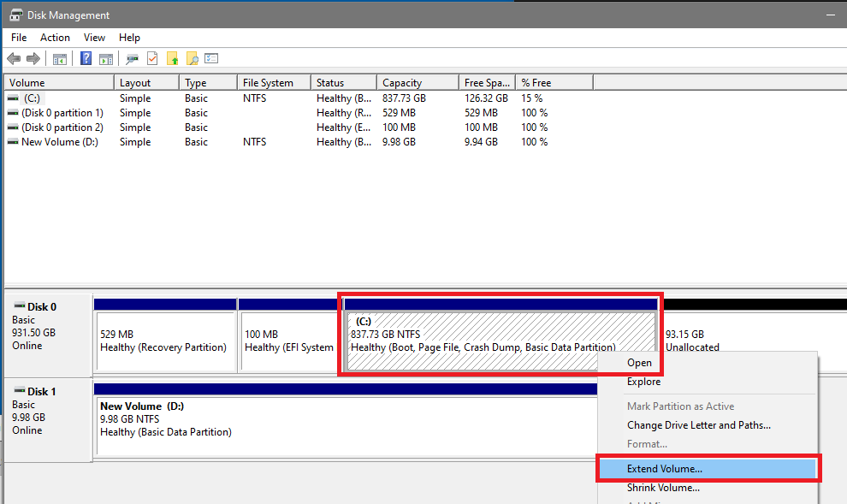Click the Disk 0 Basic 931.50 GB label
Image resolution: width=847 pixels, height=504 pixels.
48,335
